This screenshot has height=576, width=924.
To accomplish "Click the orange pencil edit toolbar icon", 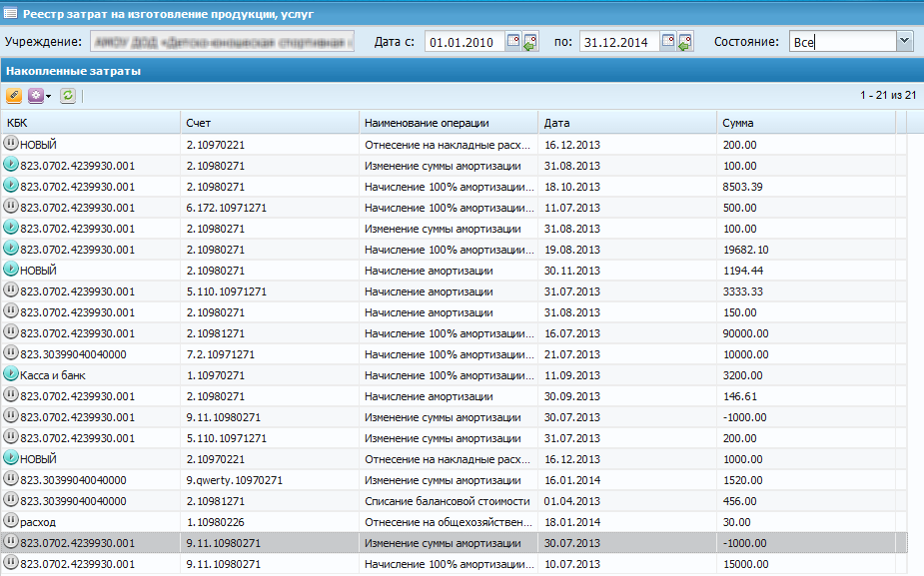I will coord(14,96).
